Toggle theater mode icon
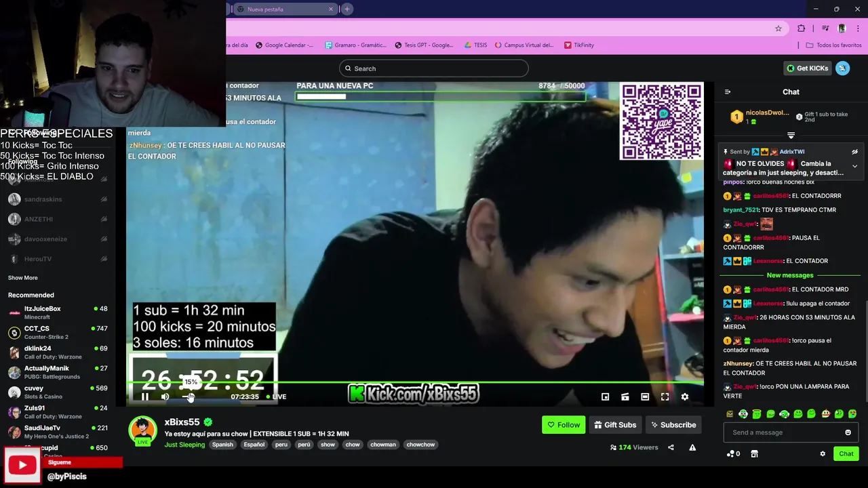868x488 pixels. pos(645,396)
